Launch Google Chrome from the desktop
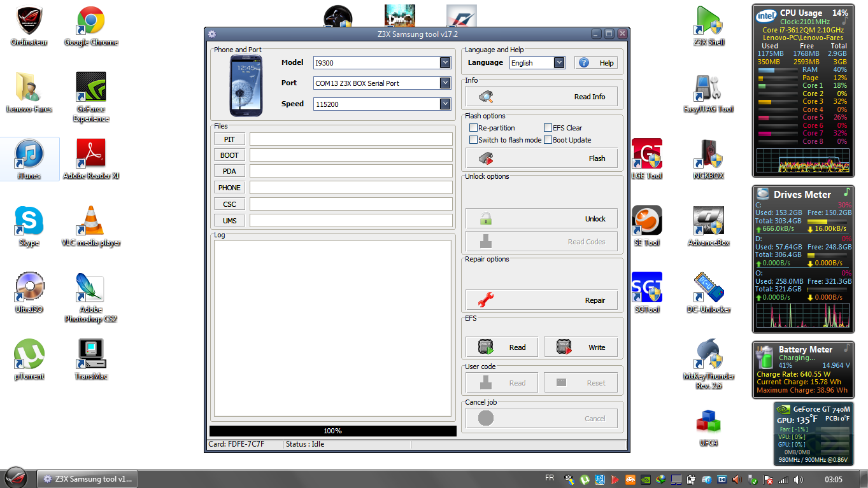 pyautogui.click(x=91, y=26)
